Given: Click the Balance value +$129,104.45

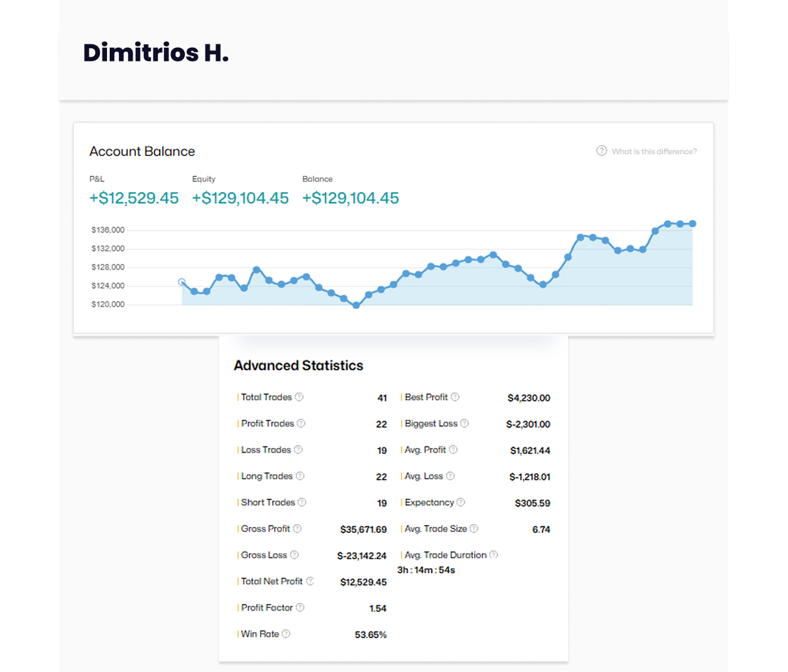Looking at the screenshot, I should click(351, 198).
